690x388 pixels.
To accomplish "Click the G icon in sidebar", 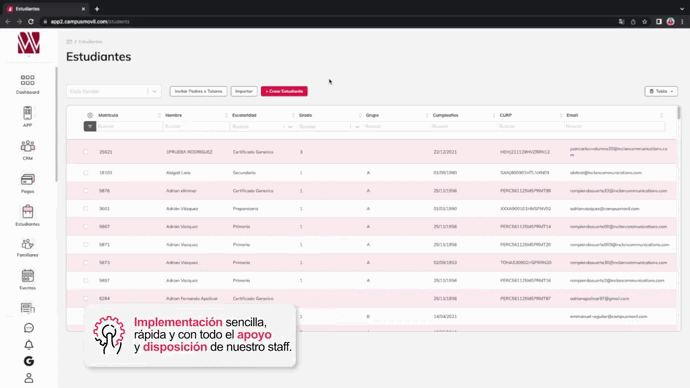I will (29, 361).
